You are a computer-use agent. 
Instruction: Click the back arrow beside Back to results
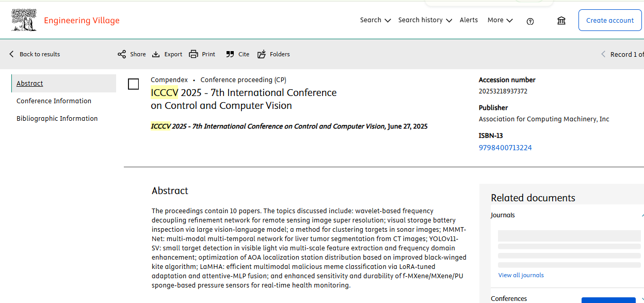12,54
